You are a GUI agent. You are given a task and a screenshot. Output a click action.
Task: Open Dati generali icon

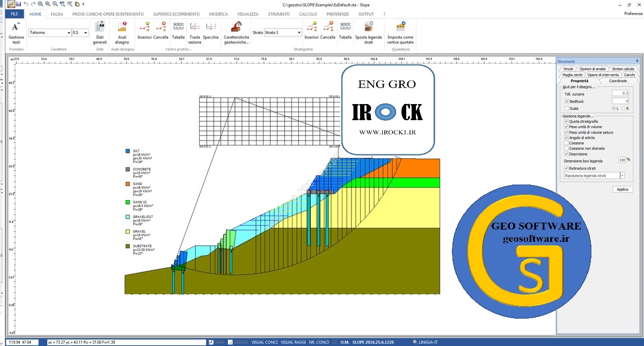(x=100, y=32)
